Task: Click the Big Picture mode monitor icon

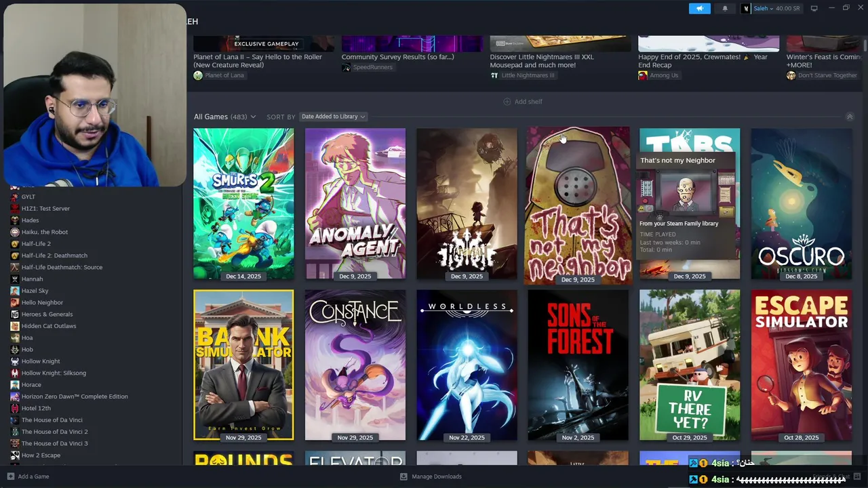Action: (x=814, y=8)
